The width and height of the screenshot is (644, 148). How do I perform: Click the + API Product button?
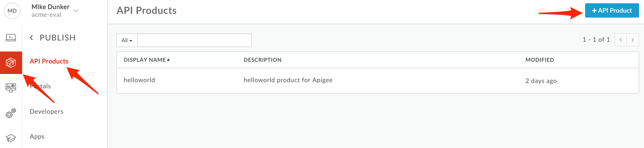(x=612, y=10)
